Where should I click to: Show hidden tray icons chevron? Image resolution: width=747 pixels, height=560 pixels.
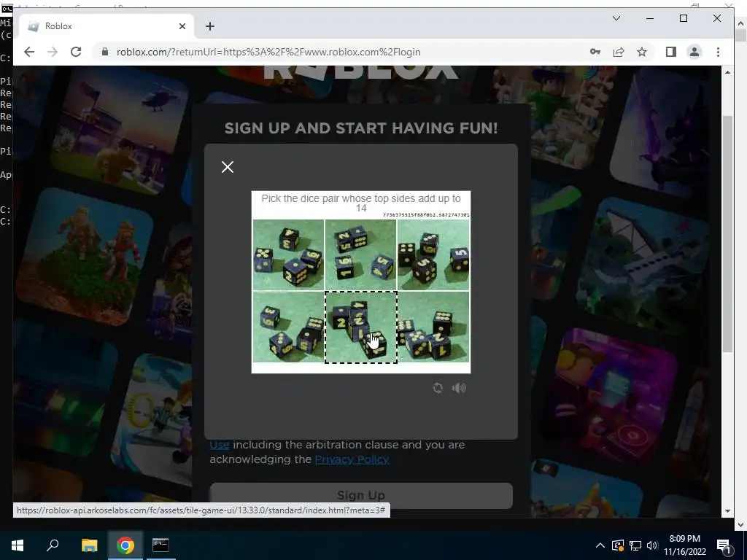600,545
